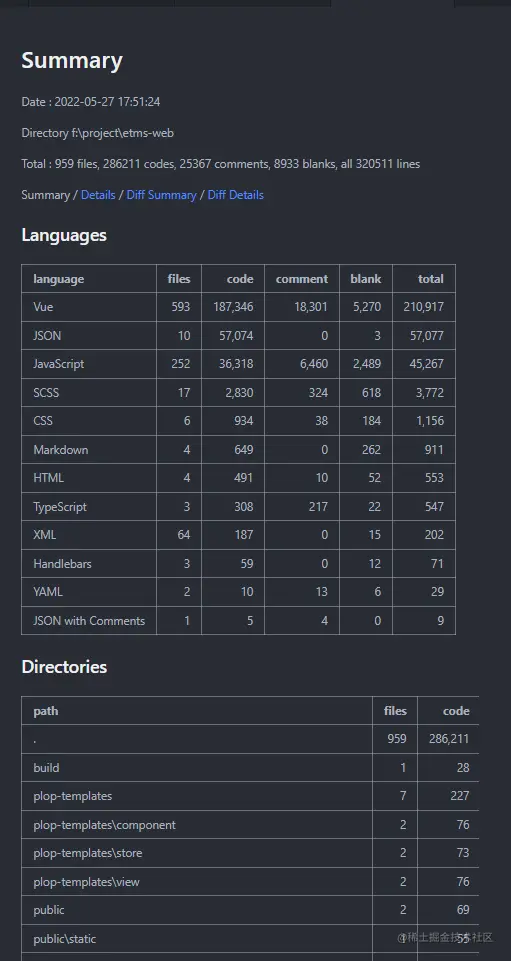The width and height of the screenshot is (511, 961).
Task: Click the public\static directory row
Action: click(x=250, y=939)
